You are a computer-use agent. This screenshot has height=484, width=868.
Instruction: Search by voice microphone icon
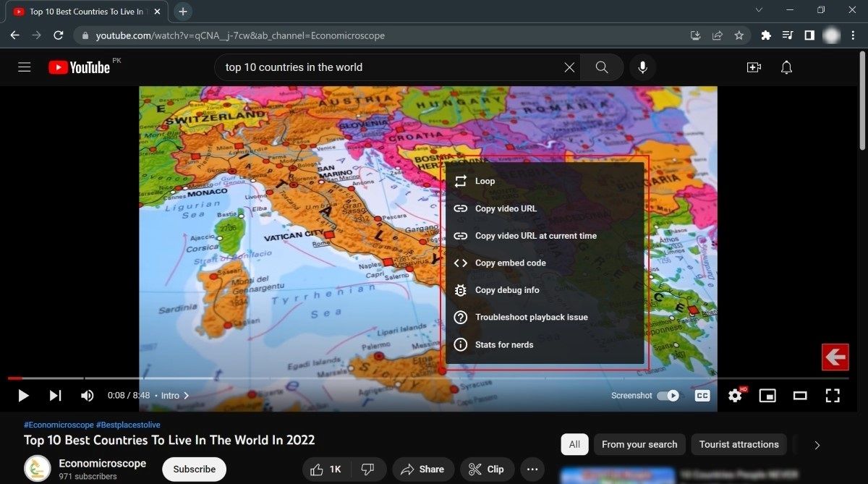pos(642,67)
